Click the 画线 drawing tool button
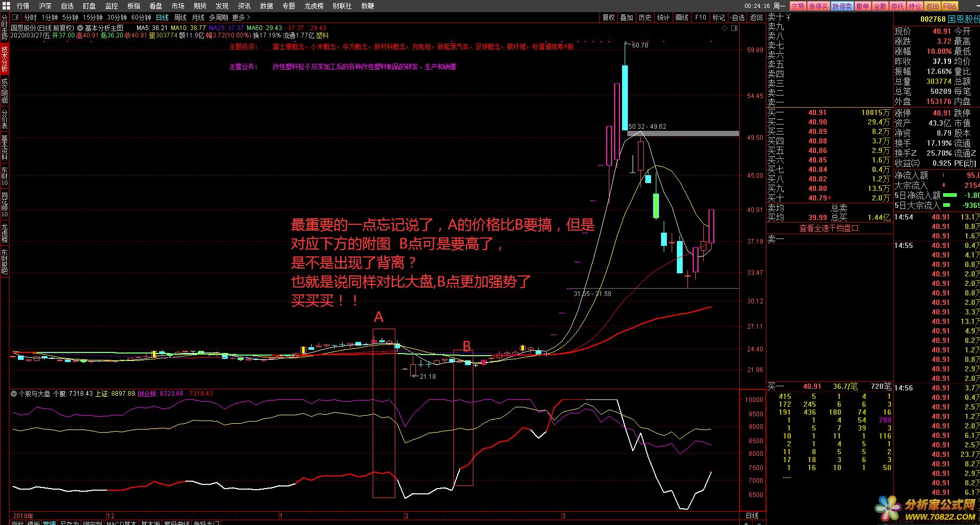Image resolution: width=980 pixels, height=525 pixels. (x=682, y=17)
